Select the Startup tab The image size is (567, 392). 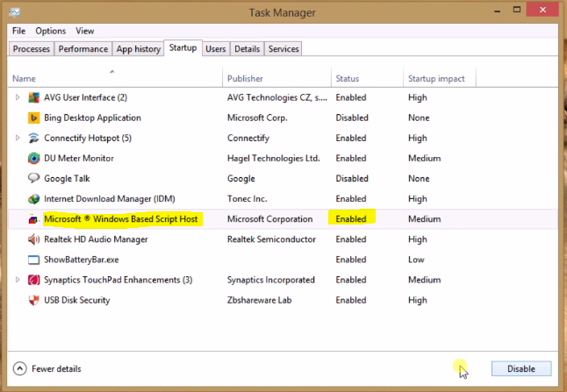(183, 47)
